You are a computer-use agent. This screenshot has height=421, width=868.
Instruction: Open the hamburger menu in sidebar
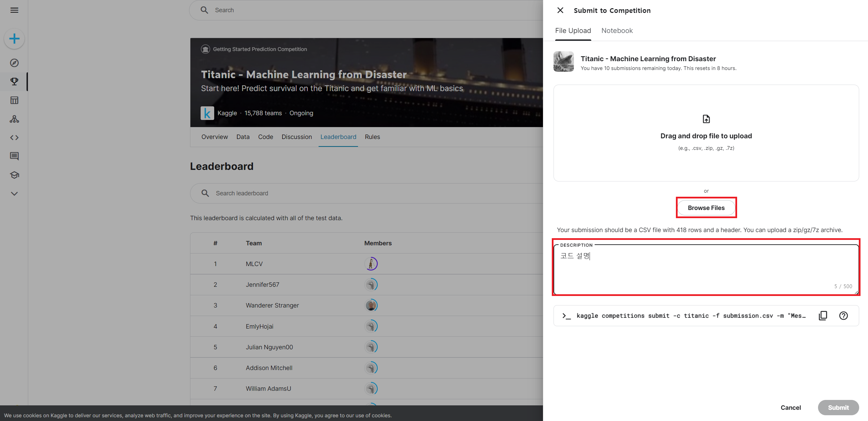14,10
